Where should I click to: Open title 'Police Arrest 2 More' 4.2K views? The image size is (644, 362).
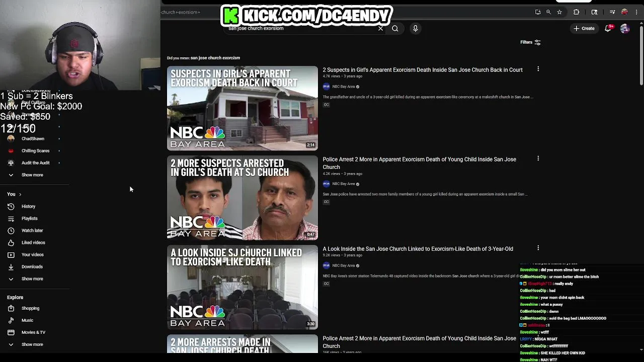coord(419,163)
